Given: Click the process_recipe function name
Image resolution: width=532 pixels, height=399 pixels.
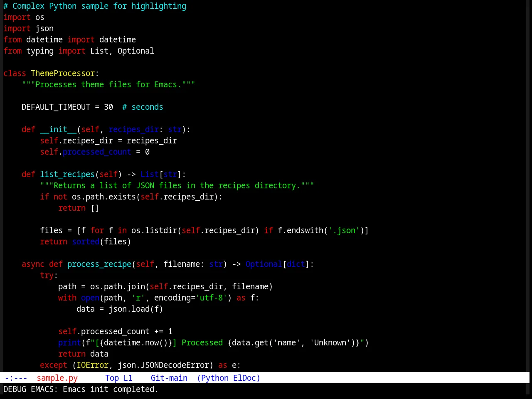Looking at the screenshot, I should (x=99, y=264).
